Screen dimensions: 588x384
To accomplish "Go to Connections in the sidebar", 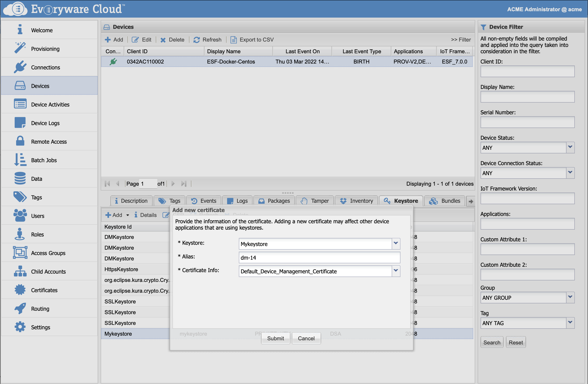I will [49, 67].
